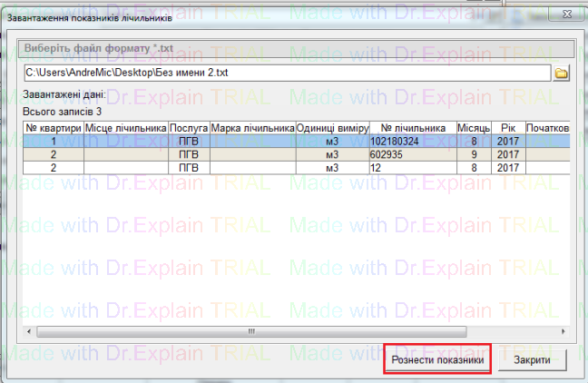Click the № лічильника column header

[x=410, y=129]
